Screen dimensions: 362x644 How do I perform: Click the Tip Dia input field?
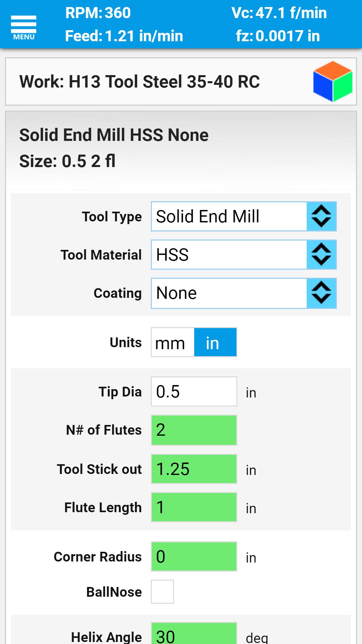194,391
